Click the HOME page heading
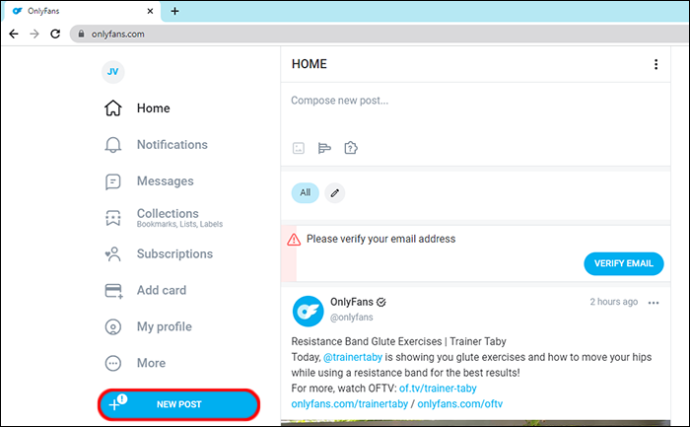 [309, 64]
